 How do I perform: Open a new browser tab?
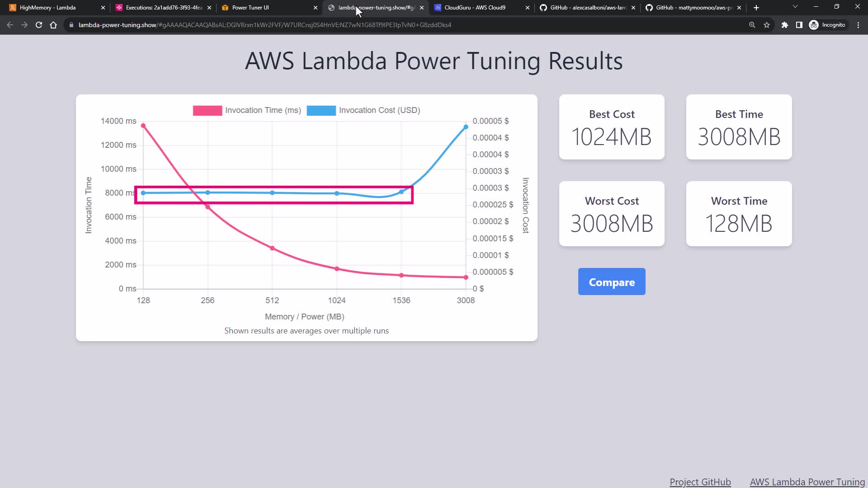coord(756,8)
